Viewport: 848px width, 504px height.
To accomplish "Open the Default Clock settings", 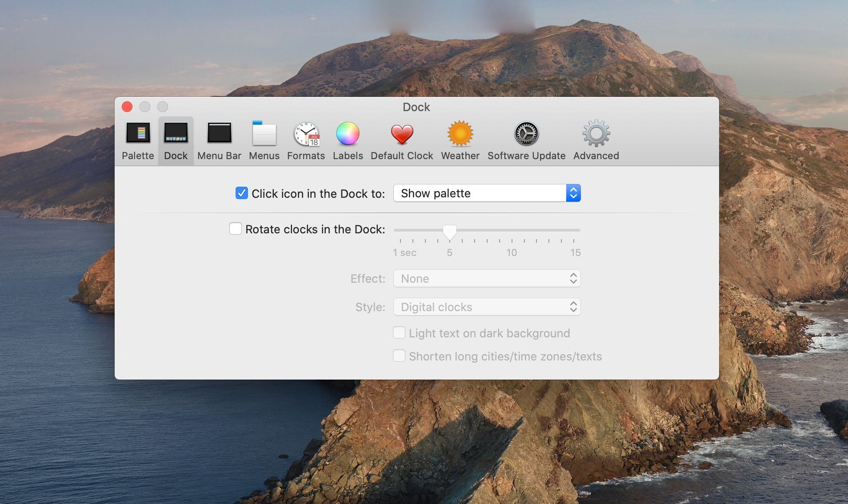I will 401,140.
